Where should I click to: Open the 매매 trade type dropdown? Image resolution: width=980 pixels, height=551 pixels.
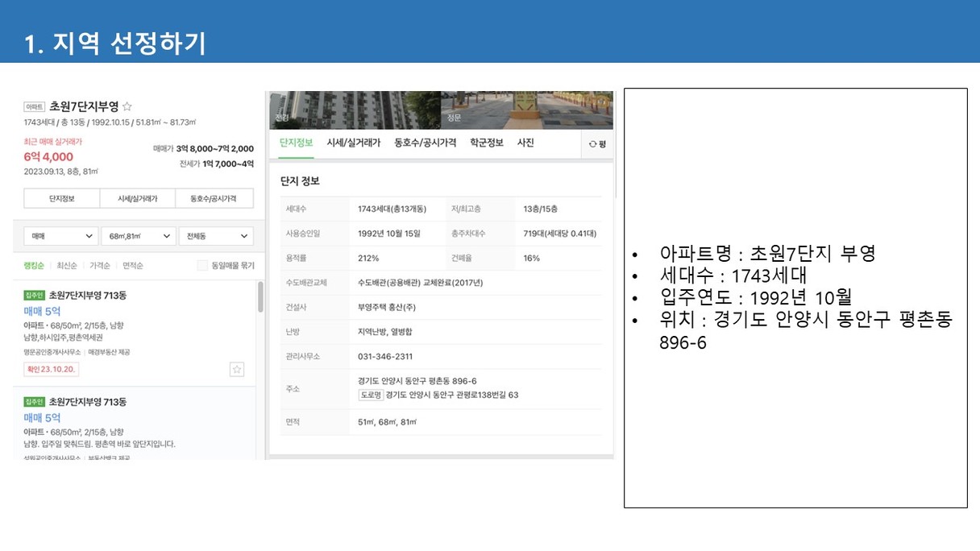[x=60, y=236]
